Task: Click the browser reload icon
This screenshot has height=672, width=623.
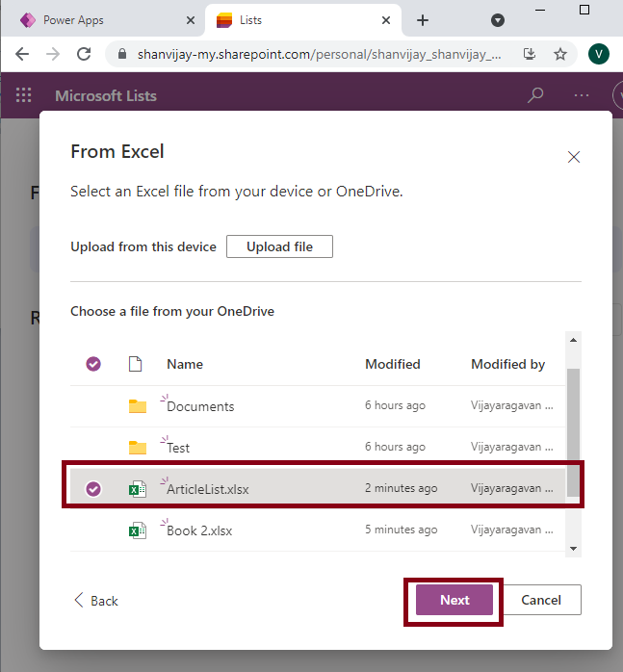Action: pyautogui.click(x=84, y=54)
